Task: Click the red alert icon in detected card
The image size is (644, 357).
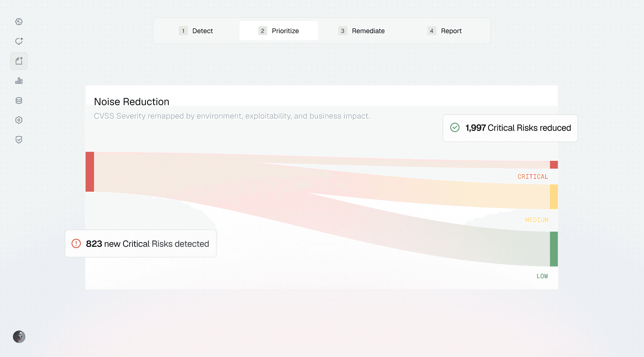Action: click(76, 243)
